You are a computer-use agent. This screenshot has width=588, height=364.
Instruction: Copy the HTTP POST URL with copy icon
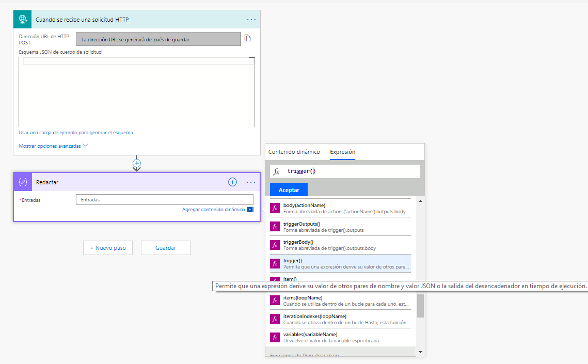(x=247, y=38)
